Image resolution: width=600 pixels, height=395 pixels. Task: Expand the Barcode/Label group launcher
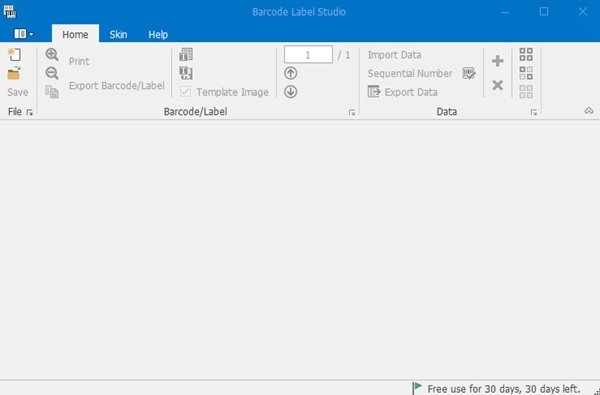pos(352,112)
